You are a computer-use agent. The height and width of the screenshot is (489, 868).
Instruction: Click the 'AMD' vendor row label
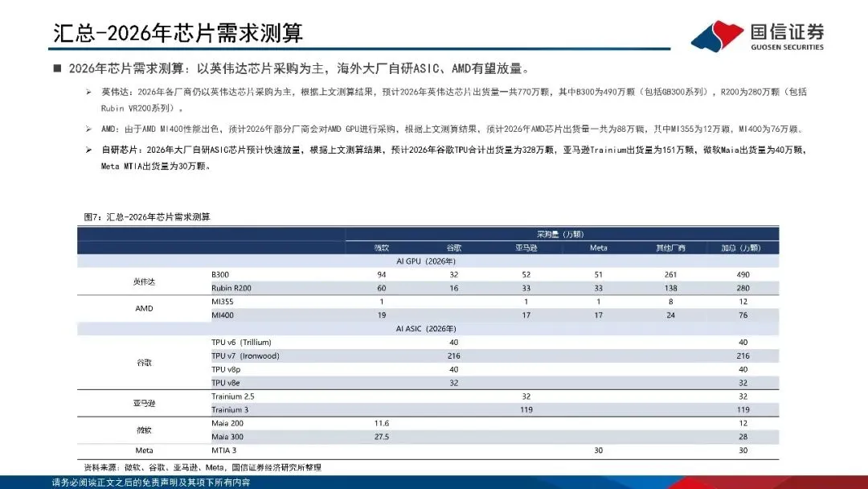pos(144,308)
